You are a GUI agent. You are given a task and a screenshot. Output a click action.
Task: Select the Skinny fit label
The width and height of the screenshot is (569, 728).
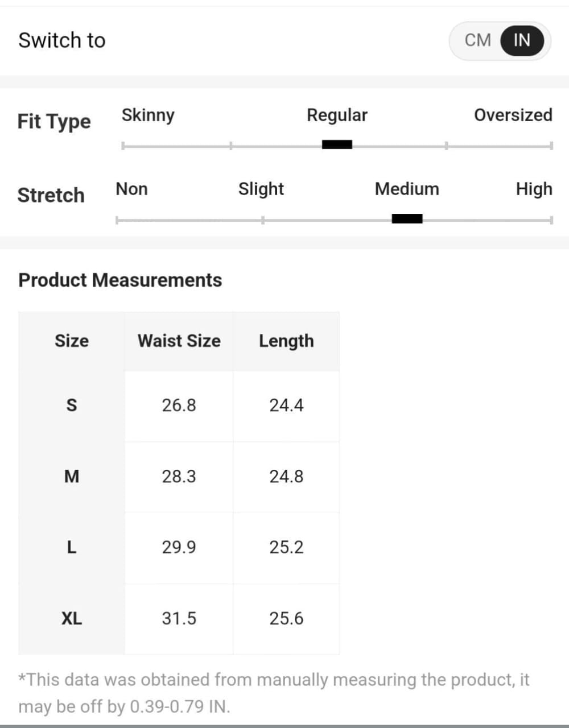[x=148, y=115]
